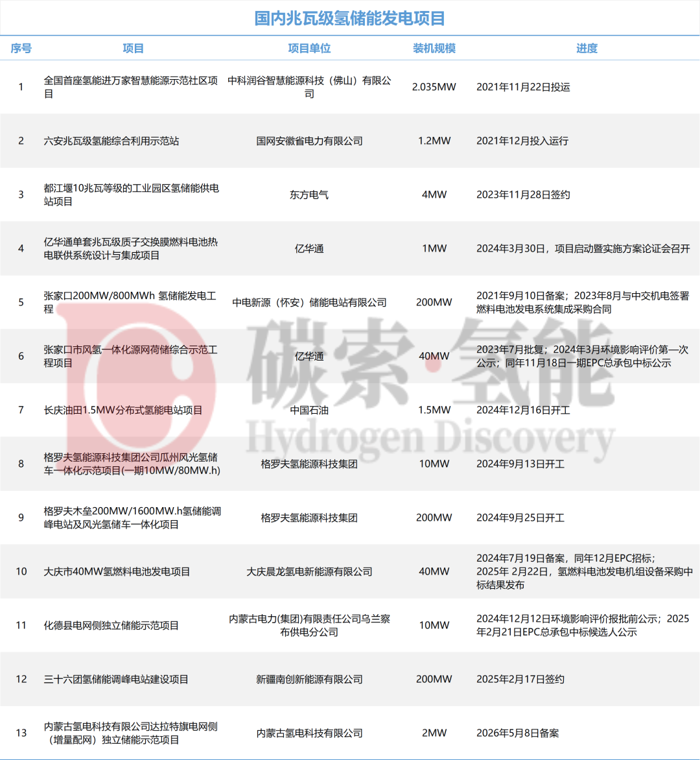The height and width of the screenshot is (760, 700).
Task: Select project 都江堰10兆瓦等级的工业园区氢储能供电站项目
Action: [132, 195]
